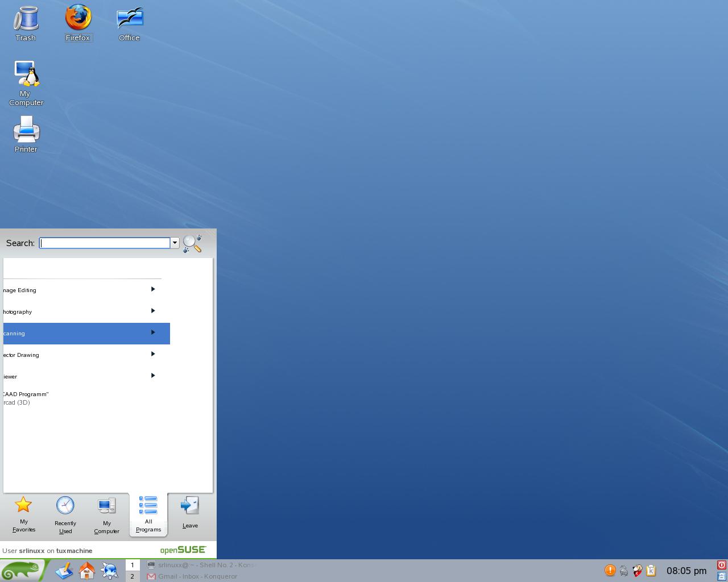Expand the Viewer submenu arrow

coord(153,376)
